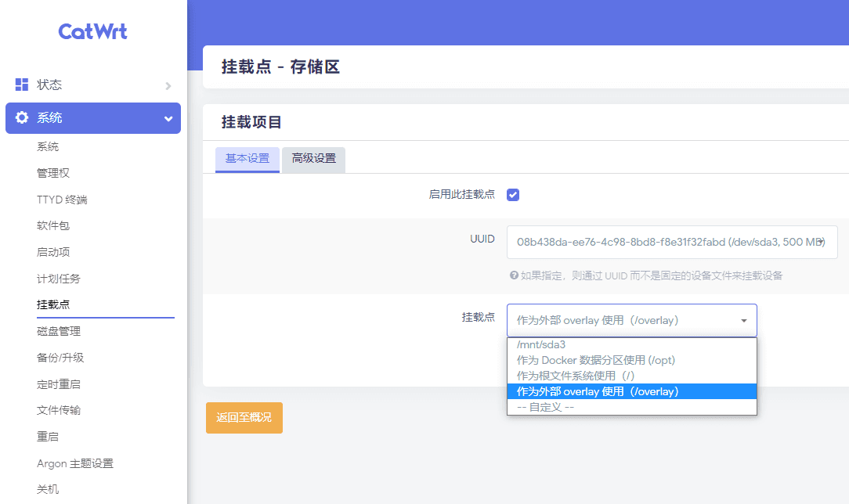Click the help question-mark icon below UUID
Image resolution: width=849 pixels, height=504 pixels.
tap(514, 275)
